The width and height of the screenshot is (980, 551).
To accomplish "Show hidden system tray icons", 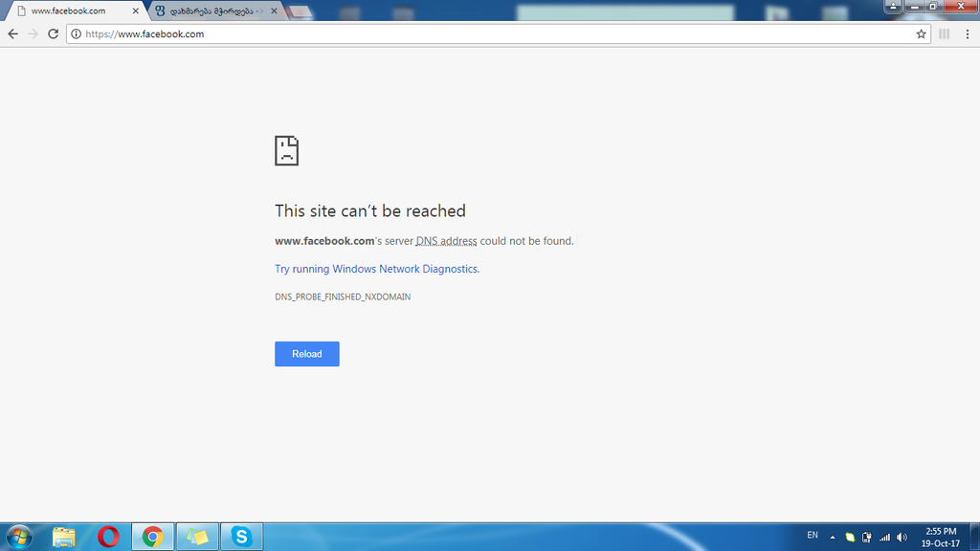I will coord(833,537).
